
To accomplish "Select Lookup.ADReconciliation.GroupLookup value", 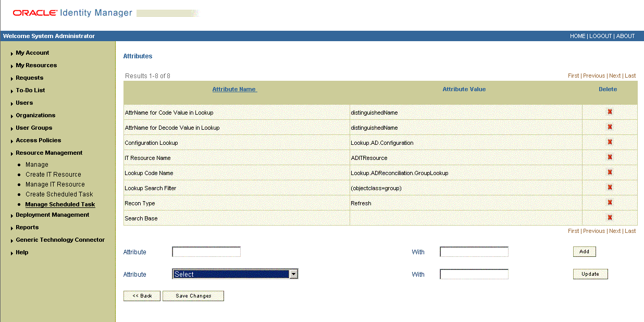I will [399, 173].
